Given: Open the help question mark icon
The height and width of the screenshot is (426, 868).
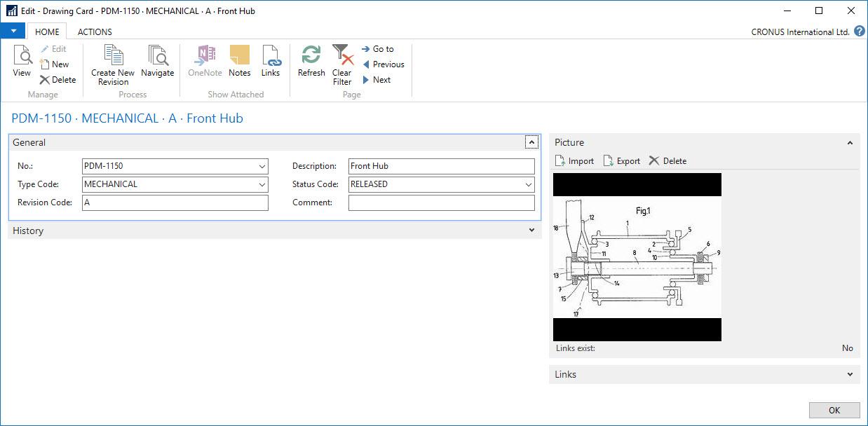Looking at the screenshot, I should [859, 32].
